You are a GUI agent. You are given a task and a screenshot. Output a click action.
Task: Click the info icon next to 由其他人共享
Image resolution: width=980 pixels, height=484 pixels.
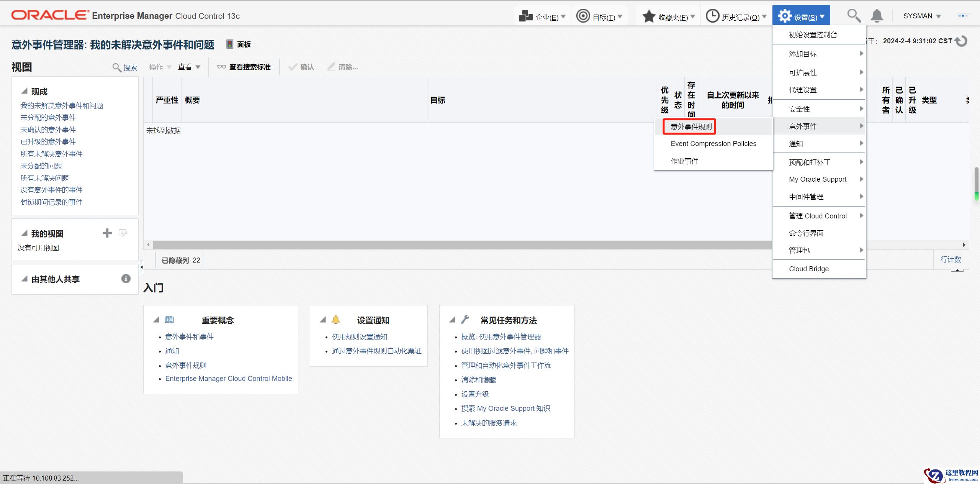pyautogui.click(x=126, y=279)
